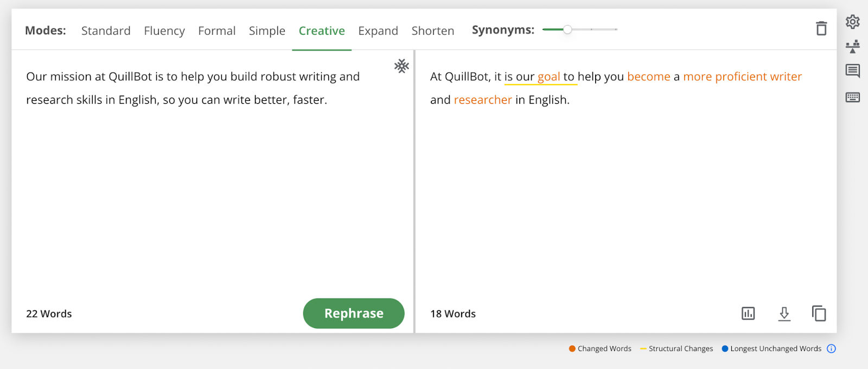Click the 'Modes:' label

pyautogui.click(x=46, y=30)
